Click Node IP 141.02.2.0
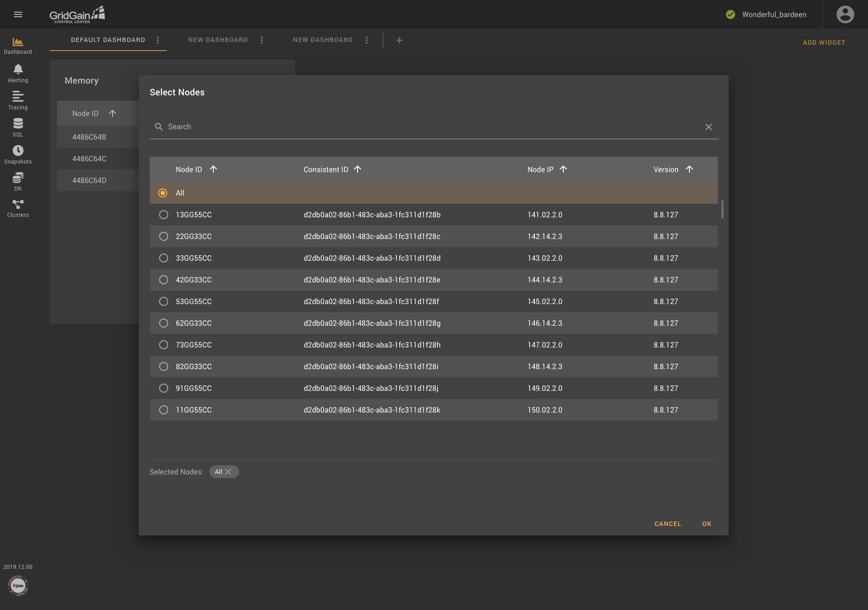Image resolution: width=868 pixels, height=610 pixels. pyautogui.click(x=545, y=215)
